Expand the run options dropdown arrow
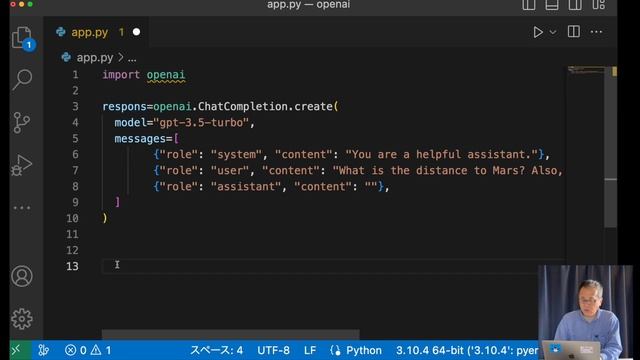 553,32
